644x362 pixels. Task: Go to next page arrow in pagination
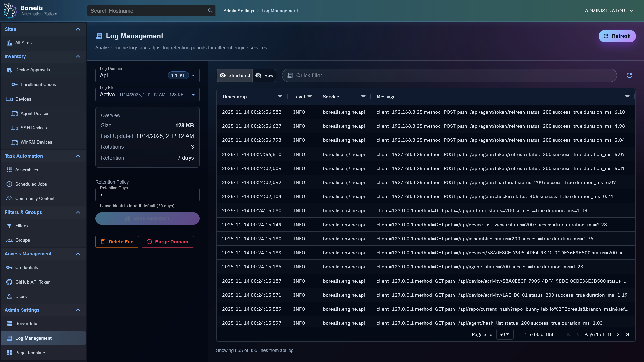[618, 334]
